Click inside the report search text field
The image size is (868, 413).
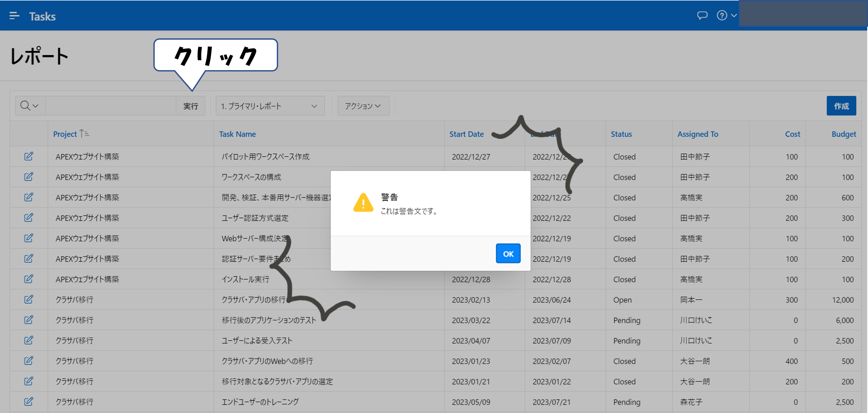(111, 106)
